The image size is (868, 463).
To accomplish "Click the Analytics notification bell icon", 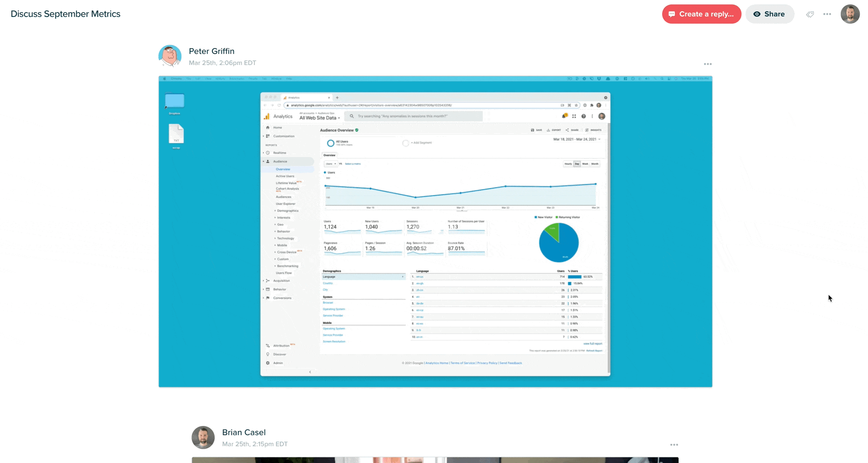I will pos(564,116).
